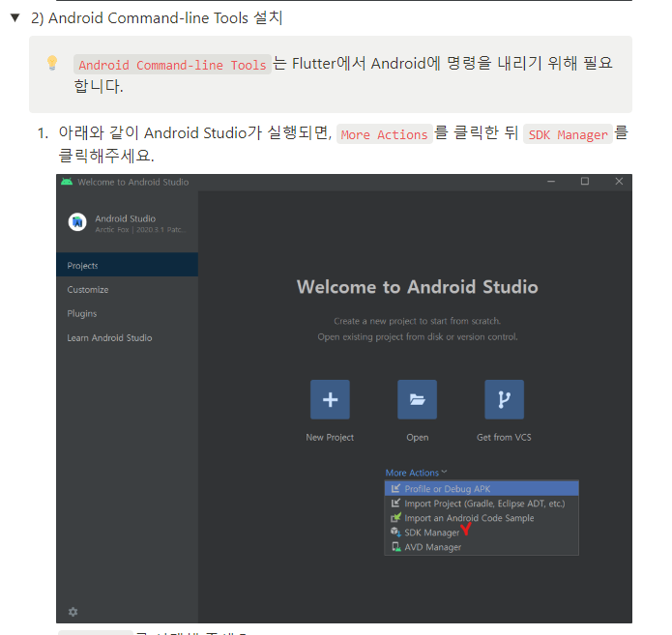Click the "Android Studio" name beside the app logo
Image resolution: width=672 pixels, height=635 pixels.
coord(125,218)
